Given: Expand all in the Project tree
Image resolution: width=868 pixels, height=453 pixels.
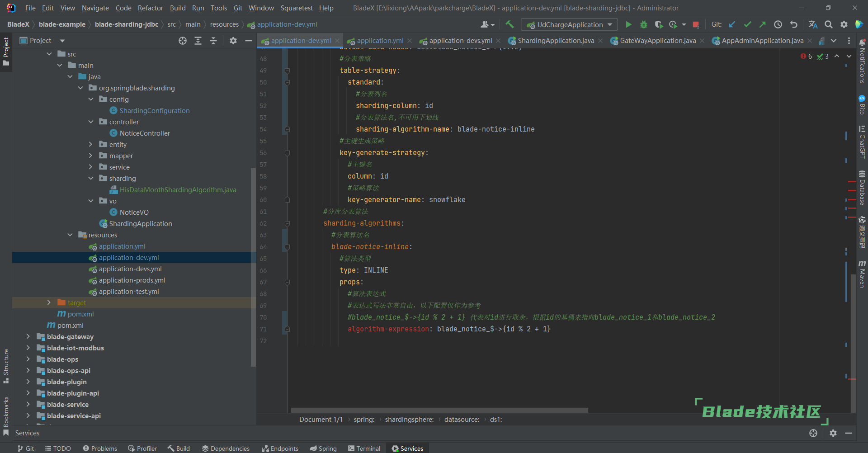Looking at the screenshot, I should [x=198, y=41].
